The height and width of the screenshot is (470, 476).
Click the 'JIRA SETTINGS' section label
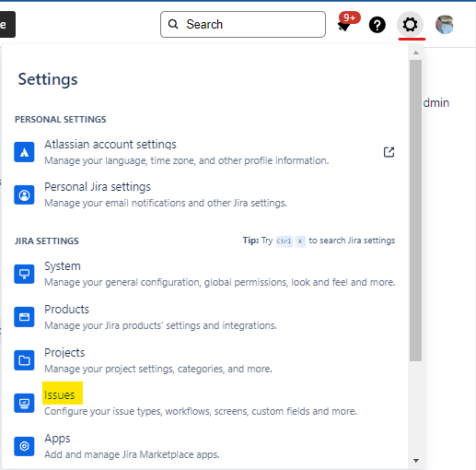[x=47, y=241]
